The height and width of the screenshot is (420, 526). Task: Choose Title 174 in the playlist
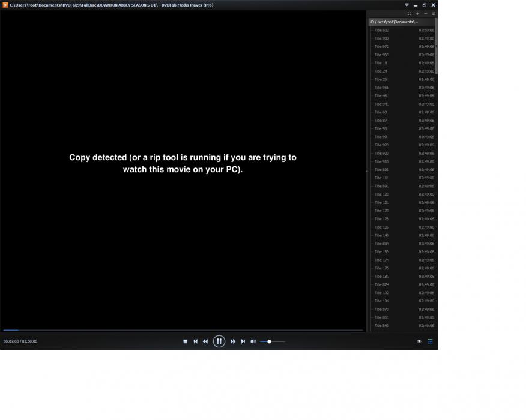402,260
